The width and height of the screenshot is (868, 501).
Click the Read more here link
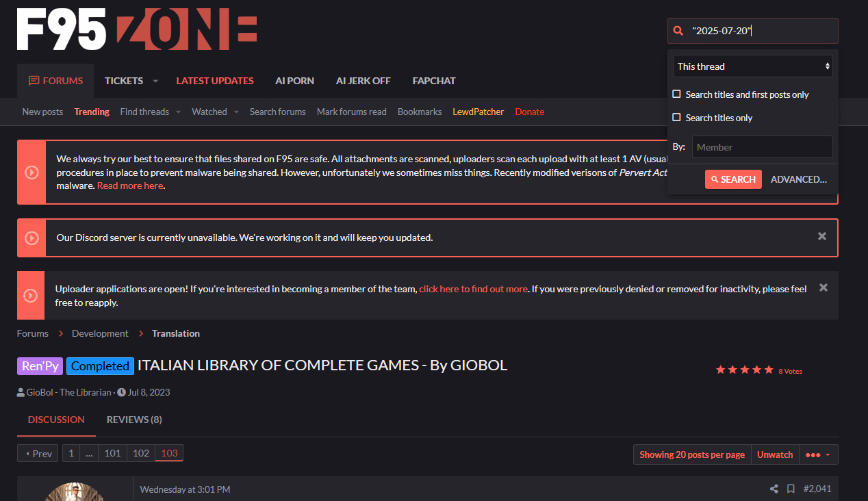[x=130, y=185]
